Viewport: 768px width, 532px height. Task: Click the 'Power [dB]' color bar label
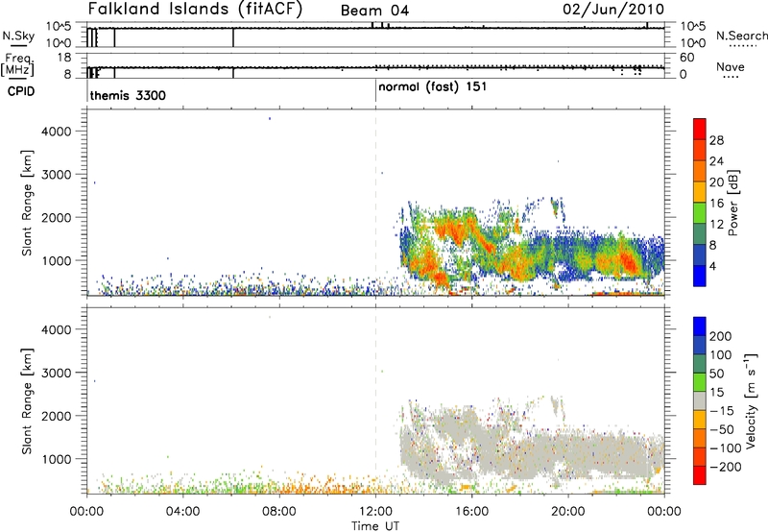pos(733,203)
